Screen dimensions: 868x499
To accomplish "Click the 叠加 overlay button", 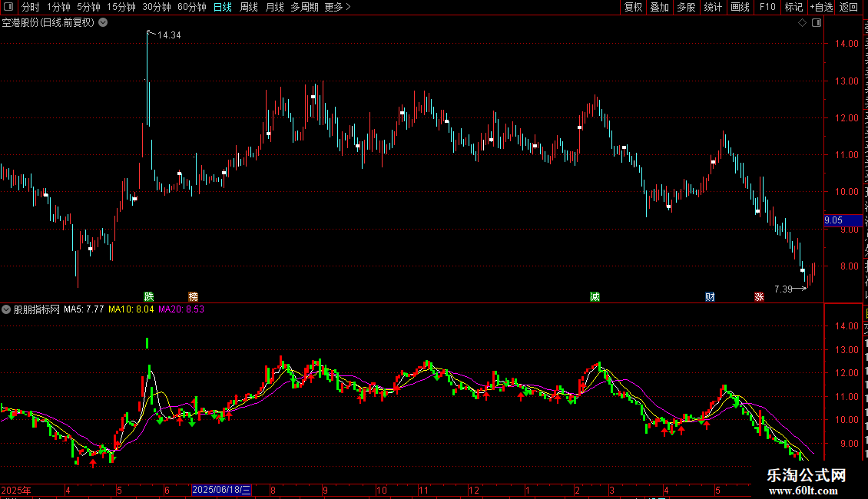I will pyautogui.click(x=659, y=7).
